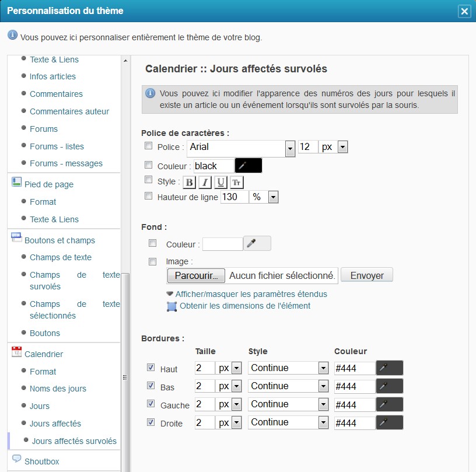Toggle the Italic style button
Image resolution: width=476 pixels, height=472 pixels.
[x=205, y=183]
